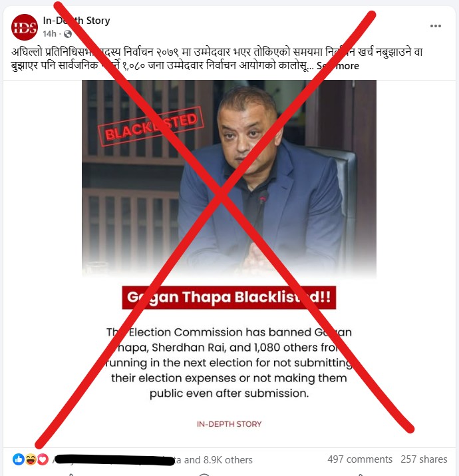This screenshot has height=476, width=459.
Task: Open the 14h post timestamp
Action: (x=49, y=34)
